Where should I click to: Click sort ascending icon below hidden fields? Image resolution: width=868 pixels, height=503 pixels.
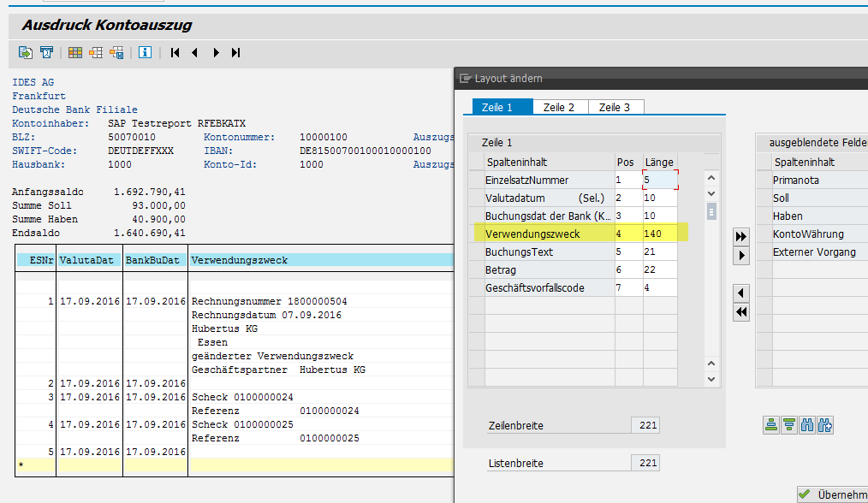tap(770, 423)
